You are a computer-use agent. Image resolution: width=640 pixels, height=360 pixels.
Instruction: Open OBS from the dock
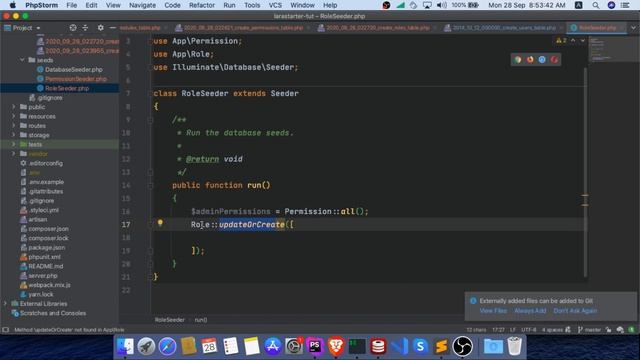pyautogui.click(x=462, y=346)
